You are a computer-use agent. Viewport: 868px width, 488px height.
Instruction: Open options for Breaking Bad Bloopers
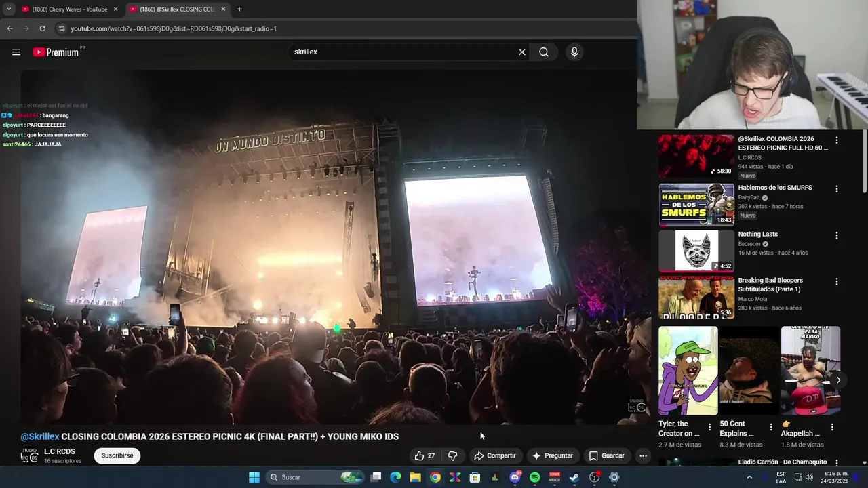coord(836,281)
